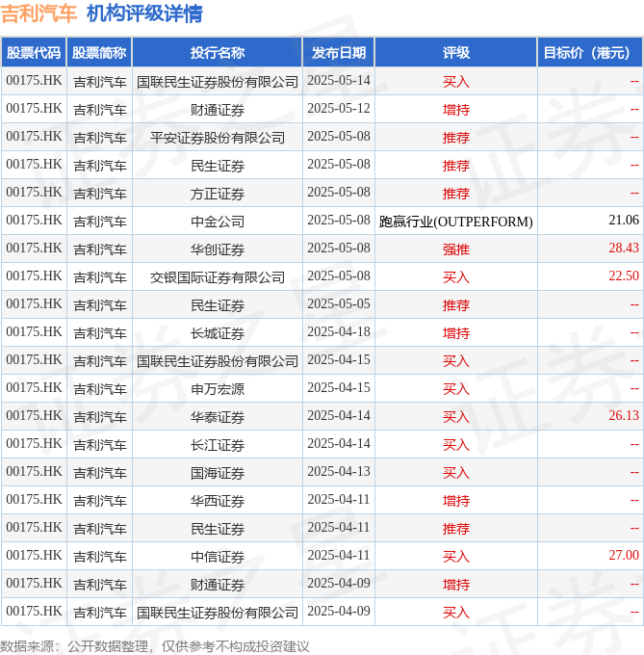
Task: Select the date 2025-04-18
Action: [x=339, y=332]
